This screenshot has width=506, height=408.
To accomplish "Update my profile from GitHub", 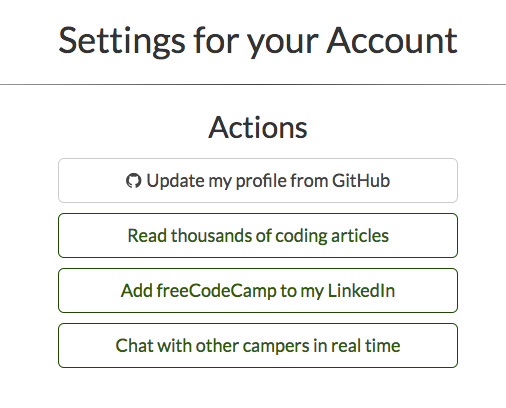I will 258,180.
